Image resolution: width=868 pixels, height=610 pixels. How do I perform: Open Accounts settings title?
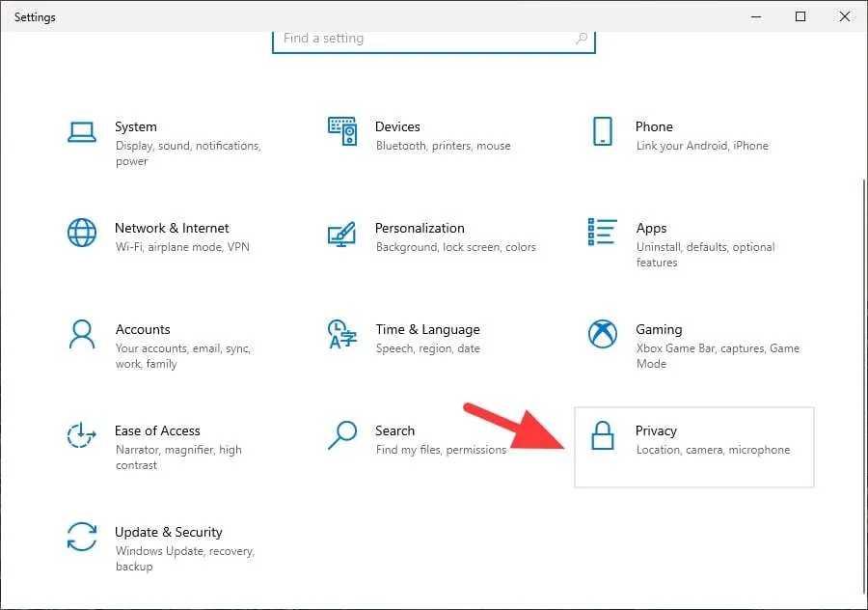tap(143, 330)
